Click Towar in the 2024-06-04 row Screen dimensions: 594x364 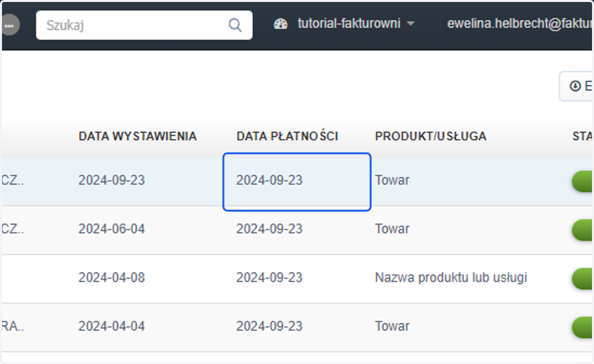[392, 229]
